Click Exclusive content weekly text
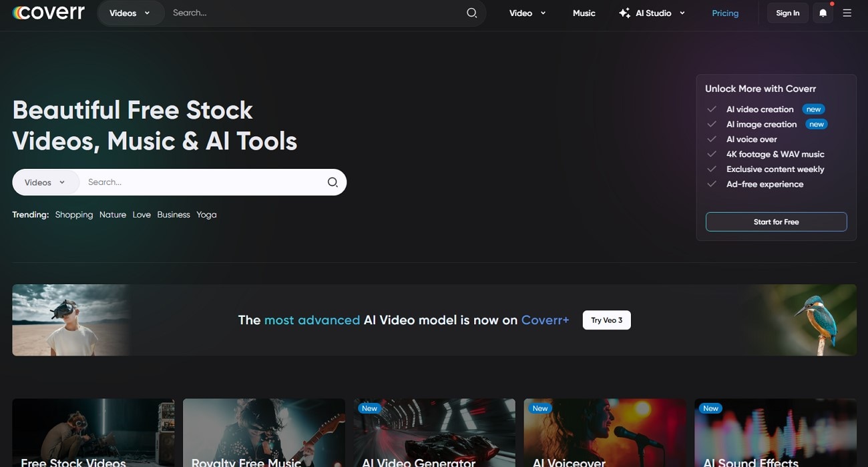 [775, 169]
